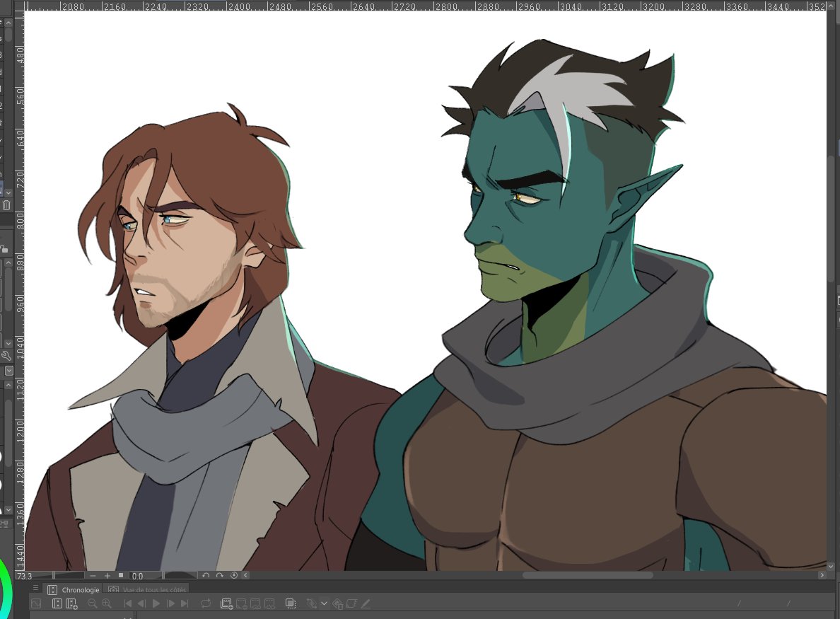Go to first frame of timeline
Screen dimensions: 840x619
[127, 603]
